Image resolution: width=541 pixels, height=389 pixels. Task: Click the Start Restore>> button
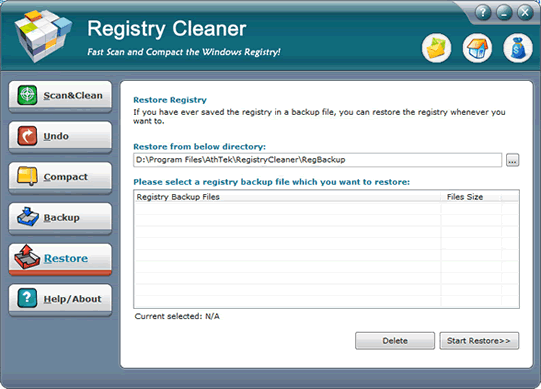coord(479,341)
